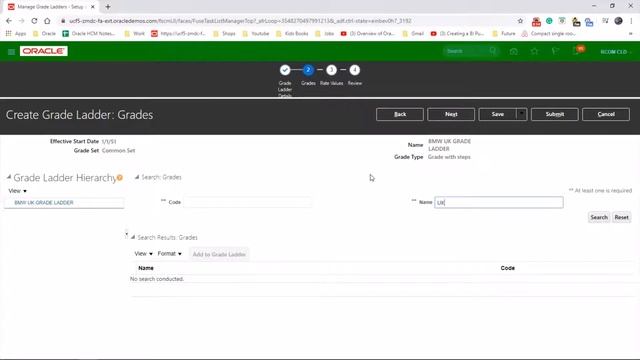The image size is (640, 360).
Task: Bookmark this page with the star icon
Action: point(520,21)
